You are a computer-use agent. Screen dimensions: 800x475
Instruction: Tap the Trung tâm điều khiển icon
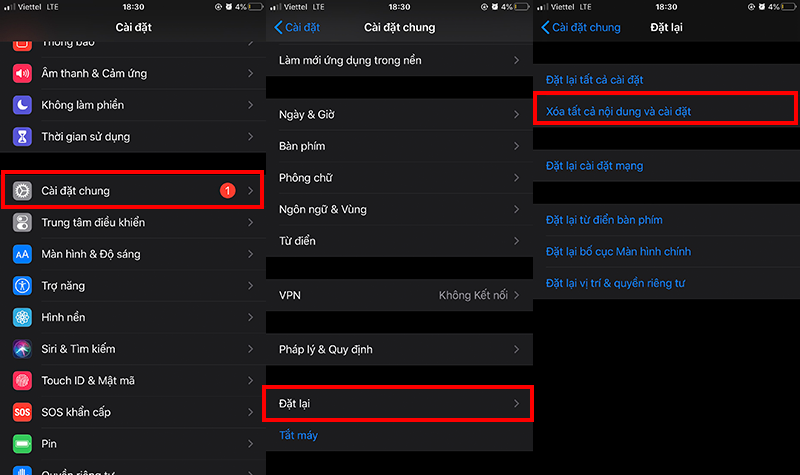pyautogui.click(x=22, y=222)
